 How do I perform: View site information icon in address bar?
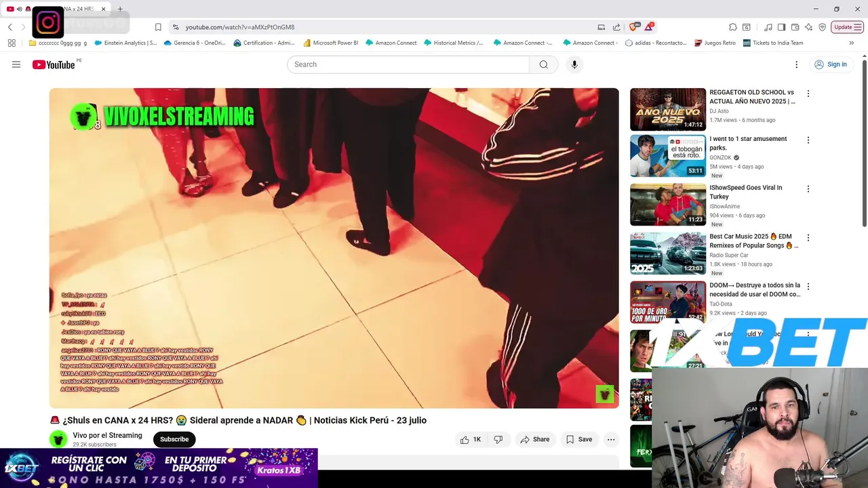pos(176,27)
